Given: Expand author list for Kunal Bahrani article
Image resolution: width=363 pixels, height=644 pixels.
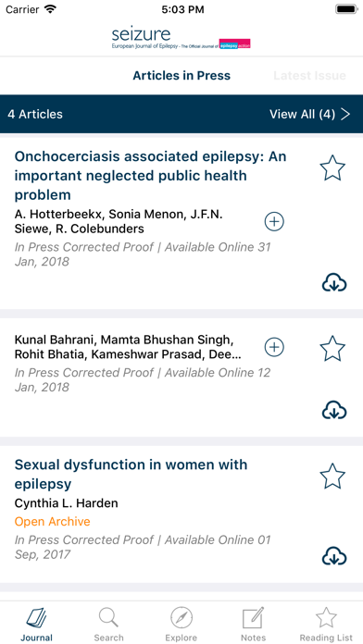Looking at the screenshot, I should [274, 348].
